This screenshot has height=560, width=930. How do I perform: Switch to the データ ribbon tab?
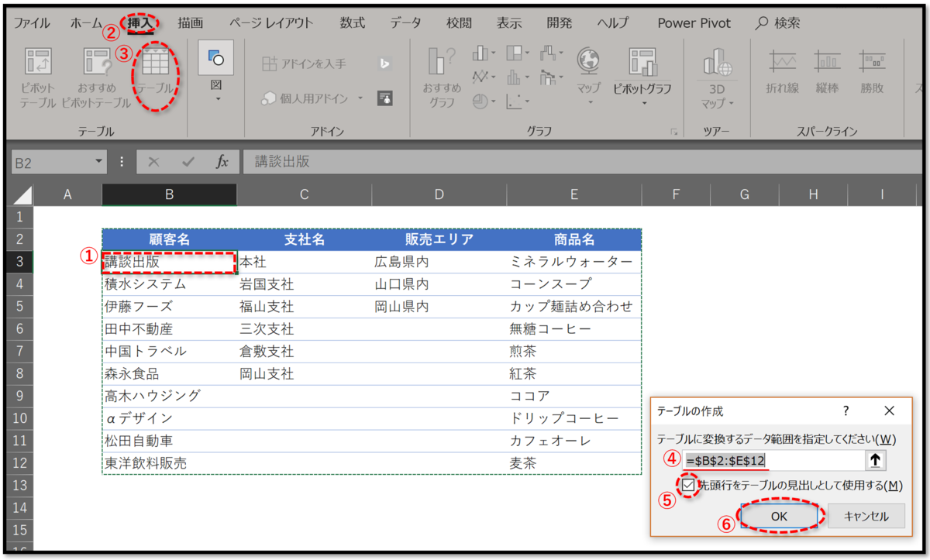(406, 22)
